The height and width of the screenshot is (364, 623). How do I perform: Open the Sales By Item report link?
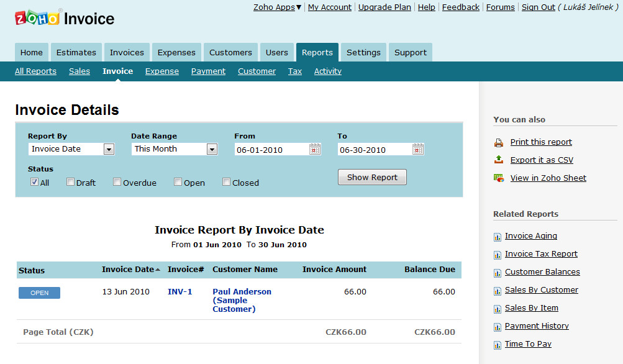(x=532, y=307)
